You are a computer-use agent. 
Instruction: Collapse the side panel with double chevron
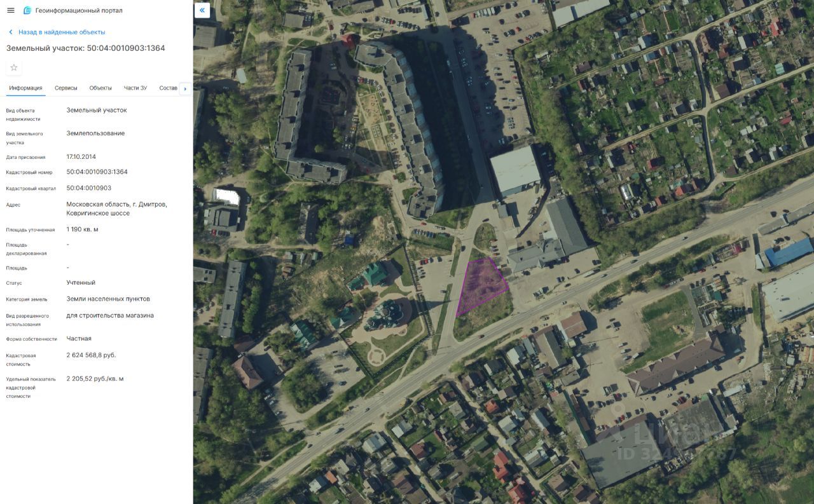[x=202, y=10]
